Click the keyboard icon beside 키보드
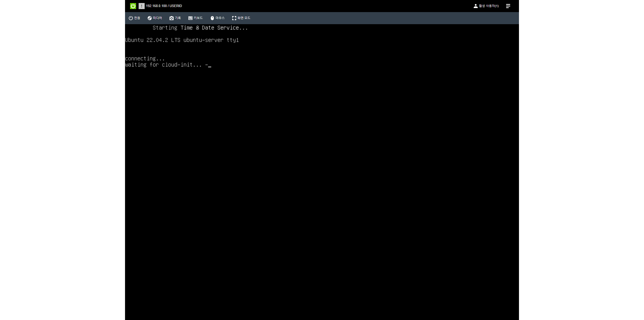The width and height of the screenshot is (644, 320). (x=190, y=18)
